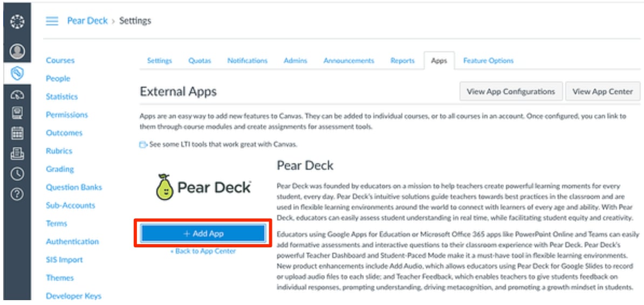Open the Courses book icon in the sidebar
Screen dimensions: 644x305
click(17, 113)
